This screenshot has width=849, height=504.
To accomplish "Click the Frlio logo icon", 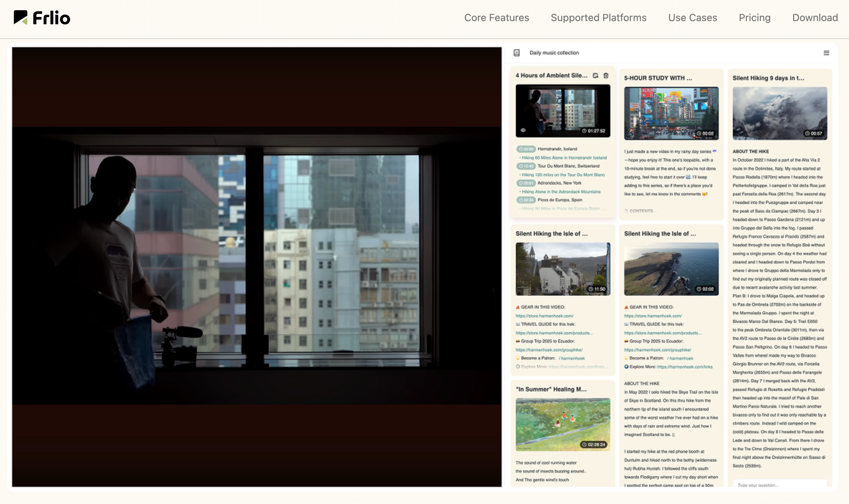I will click(x=20, y=17).
